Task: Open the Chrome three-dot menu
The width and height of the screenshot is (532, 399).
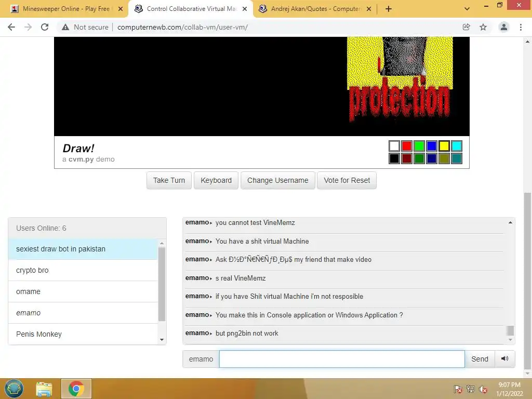Action: (521, 27)
